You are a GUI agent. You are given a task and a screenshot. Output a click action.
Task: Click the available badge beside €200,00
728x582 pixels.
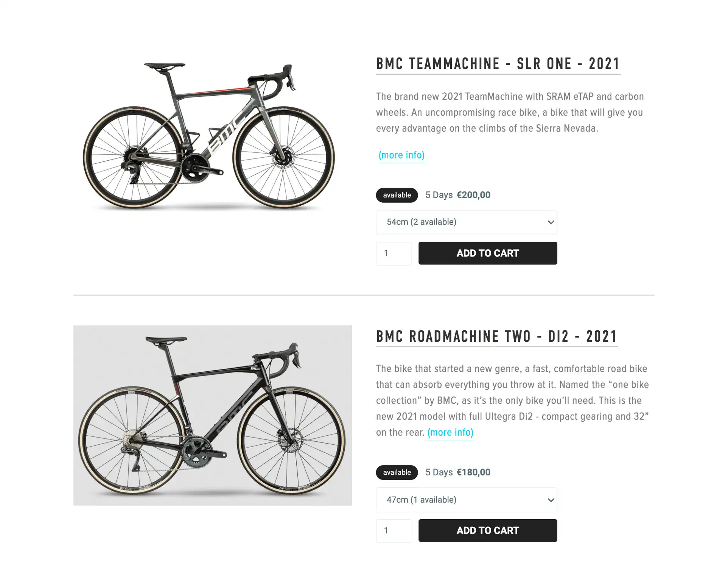(x=397, y=195)
